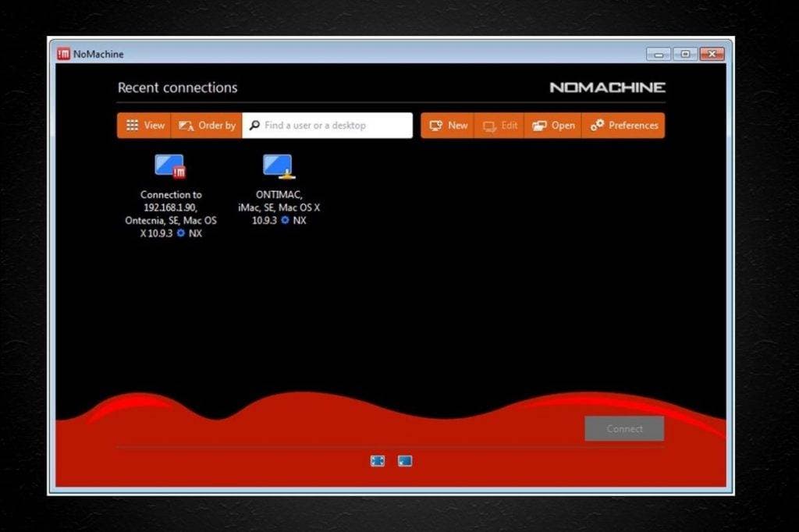Viewport: 799px width, 532px height.
Task: Click the magnifier search icon
Action: tap(255, 126)
